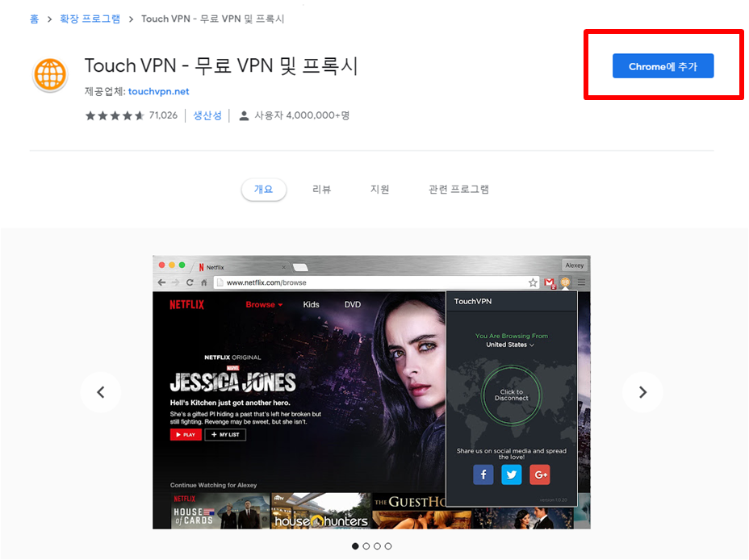Click the Chrome에 추가 button
This screenshot has width=749, height=560.
click(663, 66)
